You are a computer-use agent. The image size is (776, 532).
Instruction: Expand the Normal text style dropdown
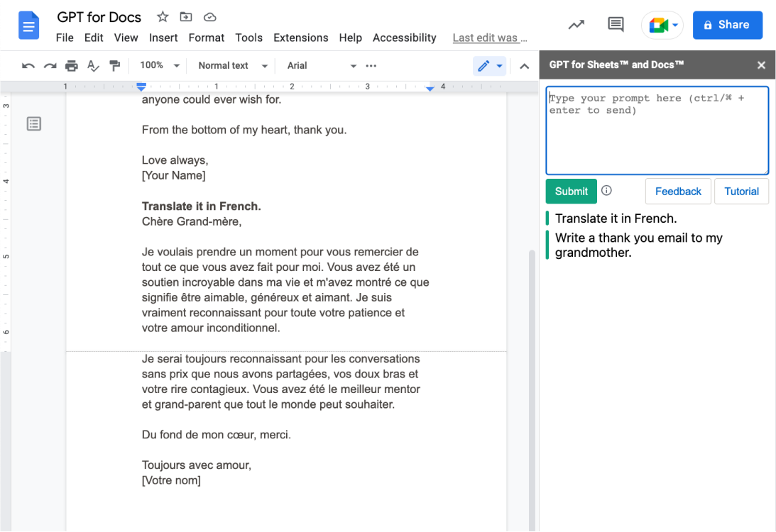point(233,65)
